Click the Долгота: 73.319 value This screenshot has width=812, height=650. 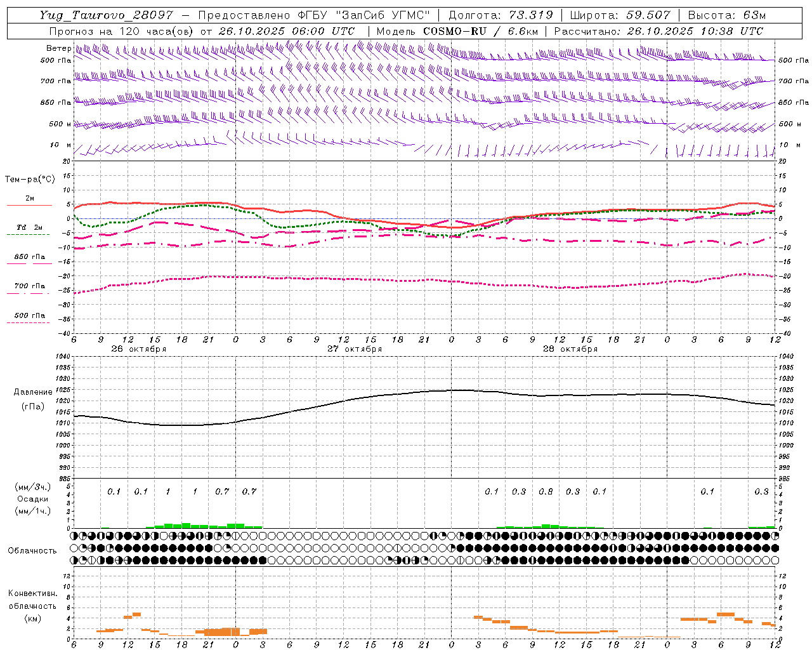pyautogui.click(x=501, y=15)
